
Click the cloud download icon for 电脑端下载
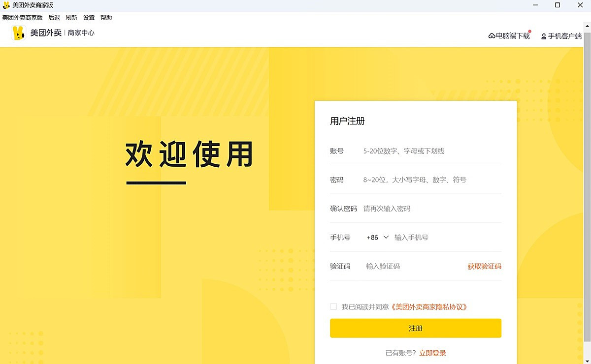492,36
